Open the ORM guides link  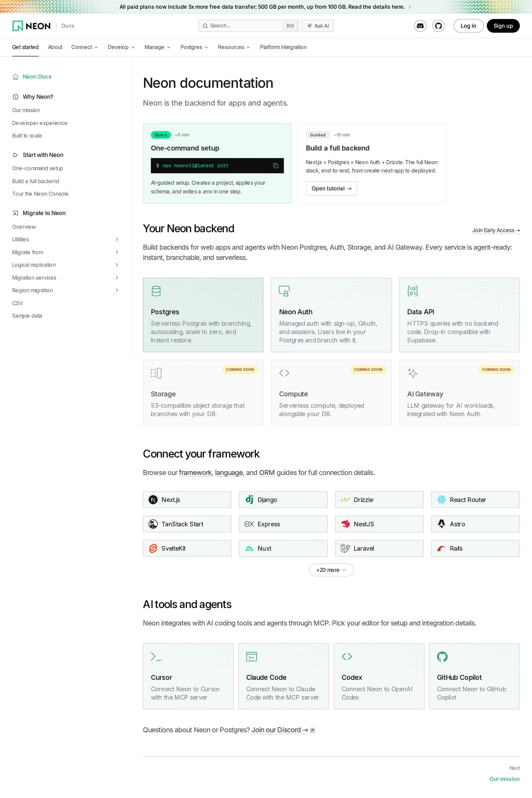click(x=267, y=473)
